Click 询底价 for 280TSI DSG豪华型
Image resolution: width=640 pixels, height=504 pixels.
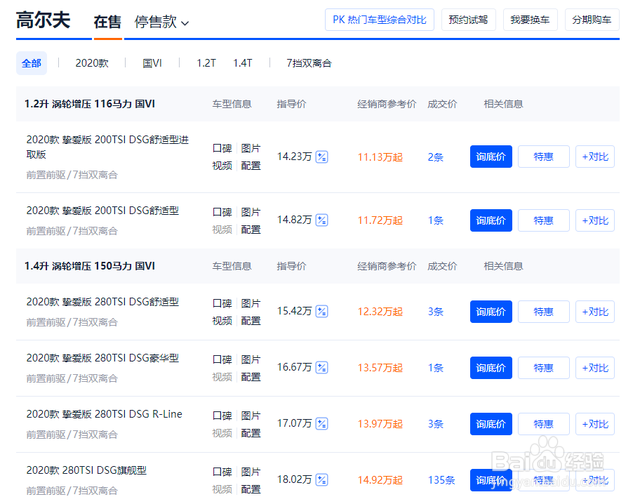pyautogui.click(x=491, y=368)
